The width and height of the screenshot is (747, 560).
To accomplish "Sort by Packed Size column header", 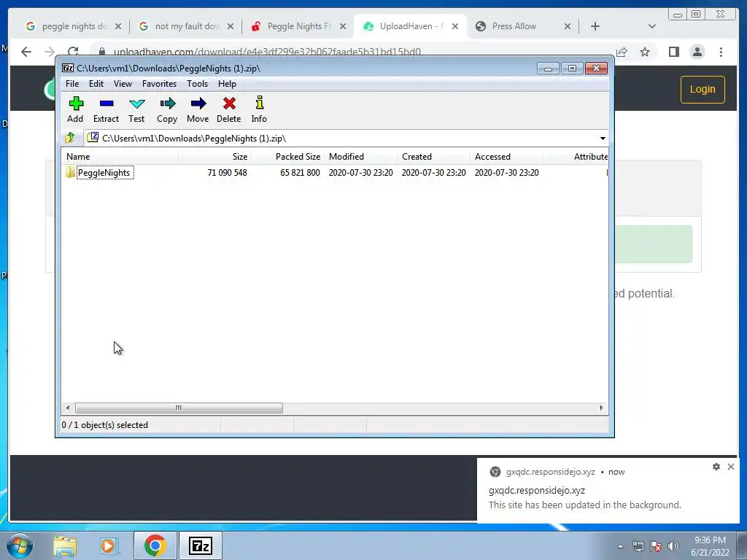I will coord(287,157).
